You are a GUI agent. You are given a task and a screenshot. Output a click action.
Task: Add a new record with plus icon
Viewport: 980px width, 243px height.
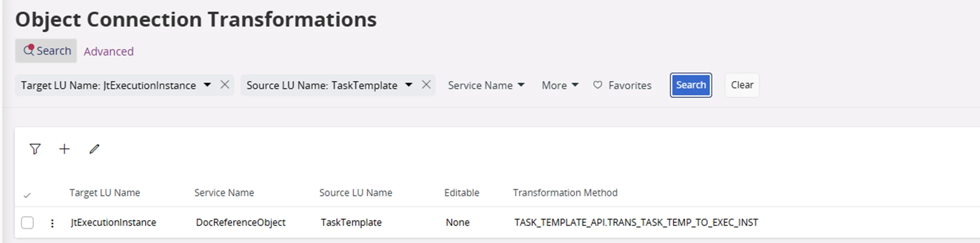(x=64, y=149)
